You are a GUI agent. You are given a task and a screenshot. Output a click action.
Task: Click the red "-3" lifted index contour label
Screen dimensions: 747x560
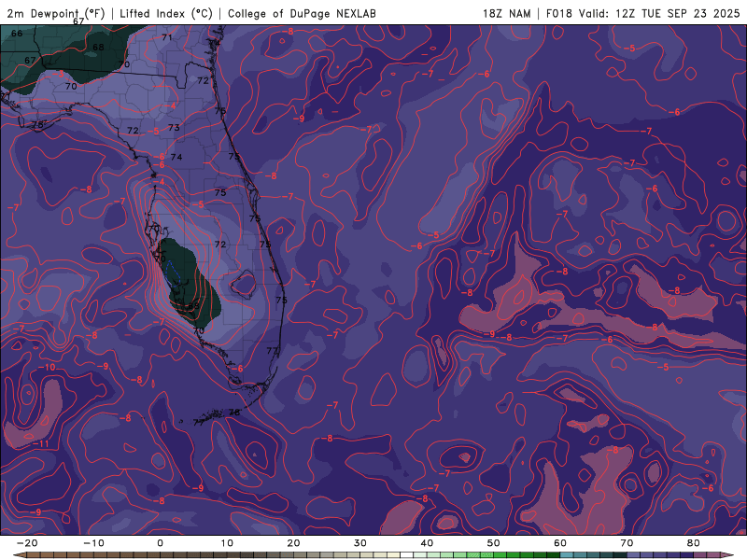(58, 74)
